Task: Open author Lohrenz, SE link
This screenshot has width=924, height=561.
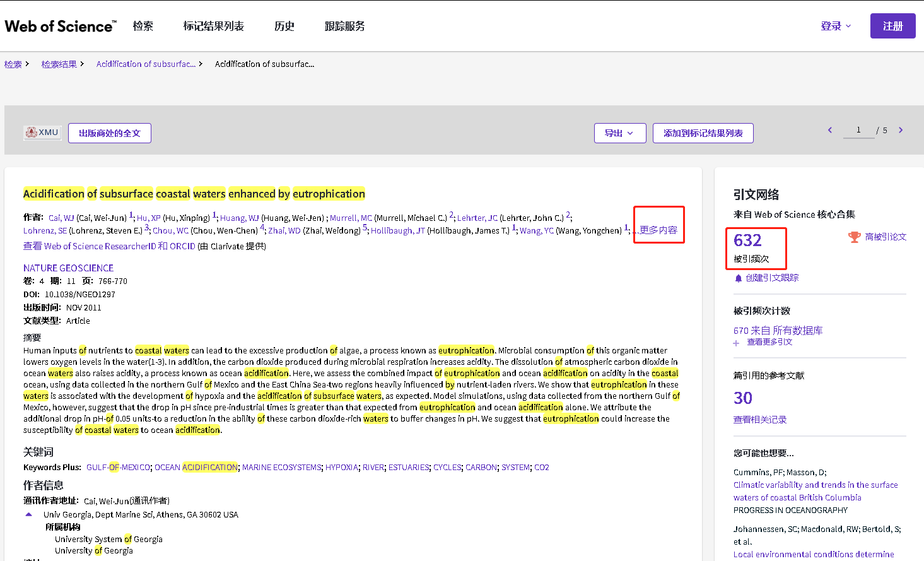Action: (45, 231)
